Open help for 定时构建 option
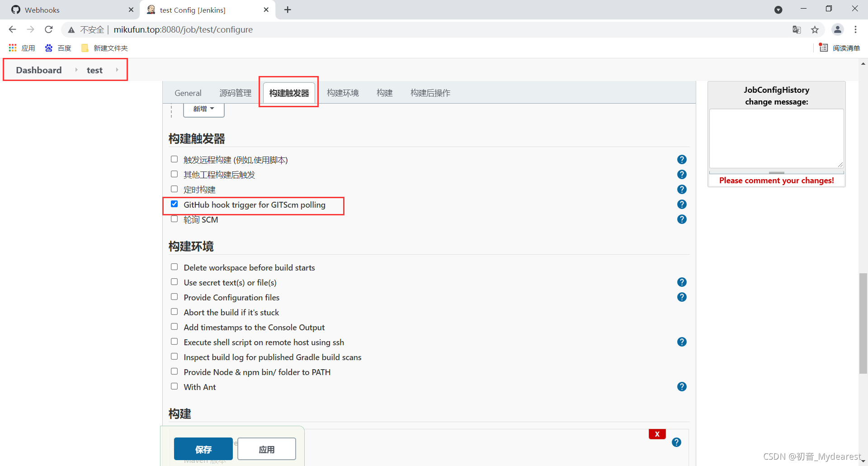This screenshot has height=466, width=868. (x=682, y=190)
